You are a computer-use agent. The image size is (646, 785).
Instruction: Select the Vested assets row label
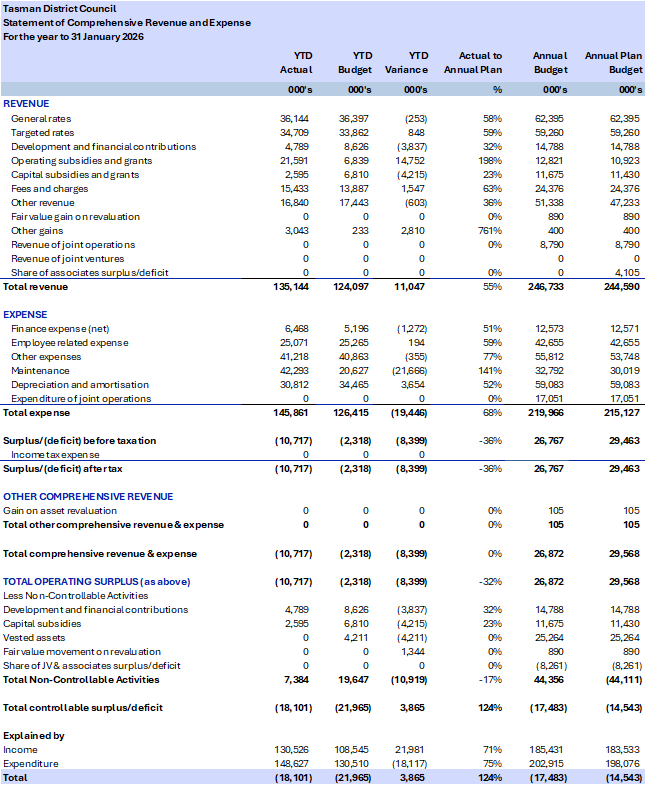36,637
